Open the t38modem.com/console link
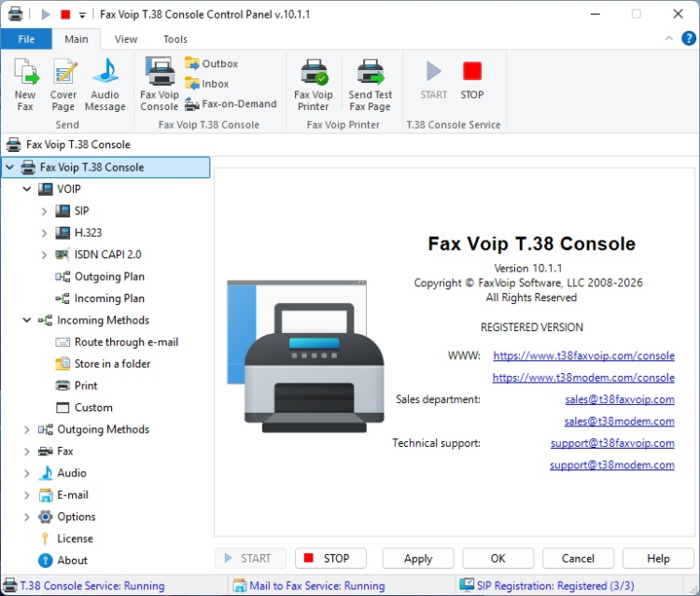Viewport: 700px width, 596px height. pyautogui.click(x=583, y=378)
